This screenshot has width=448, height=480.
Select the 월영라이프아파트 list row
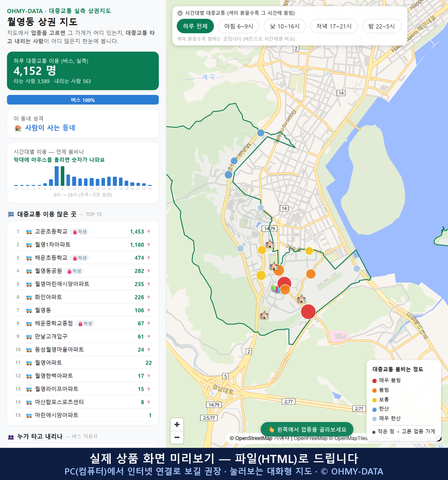tap(83, 389)
